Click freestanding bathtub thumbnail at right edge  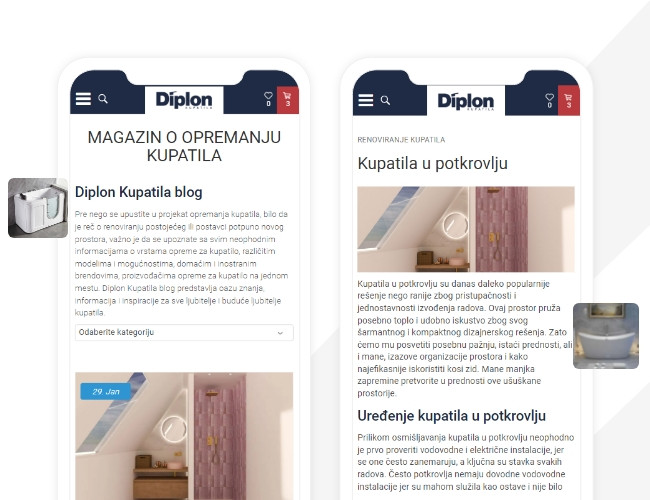[606, 336]
